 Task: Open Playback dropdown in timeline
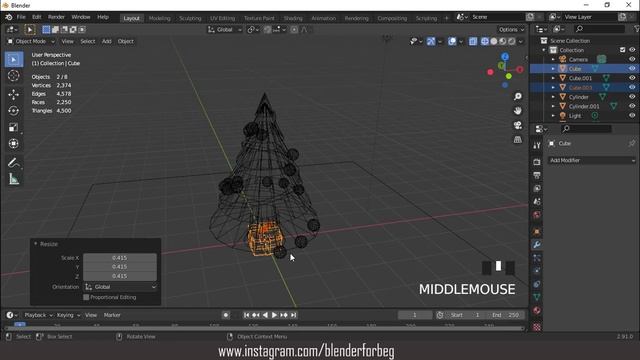point(39,315)
